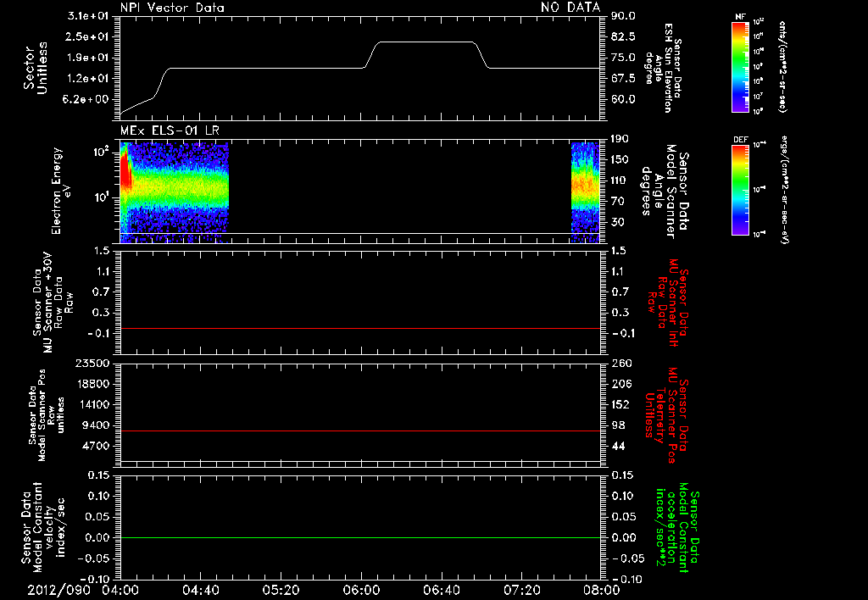Click the '08:00' time tick label
The width and height of the screenshot is (868, 600).
[x=601, y=590]
